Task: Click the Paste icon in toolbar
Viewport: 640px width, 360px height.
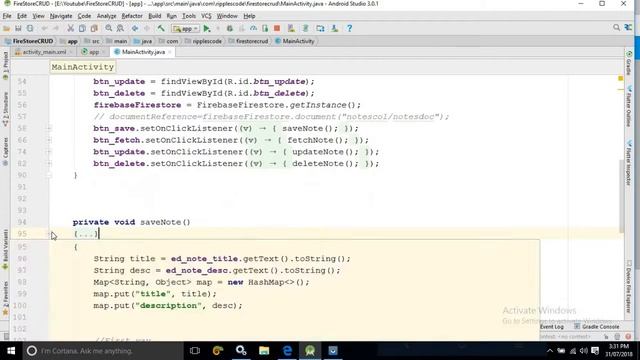Action: (x=94, y=29)
